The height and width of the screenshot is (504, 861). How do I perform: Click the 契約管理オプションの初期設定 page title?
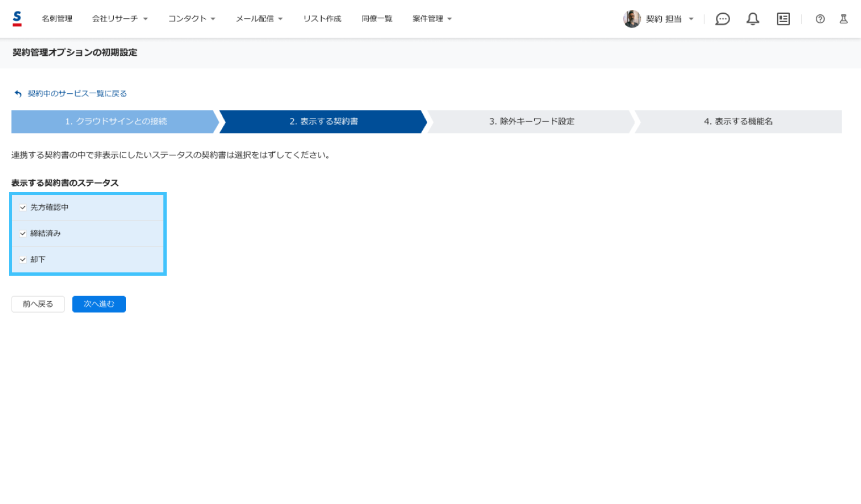[75, 52]
